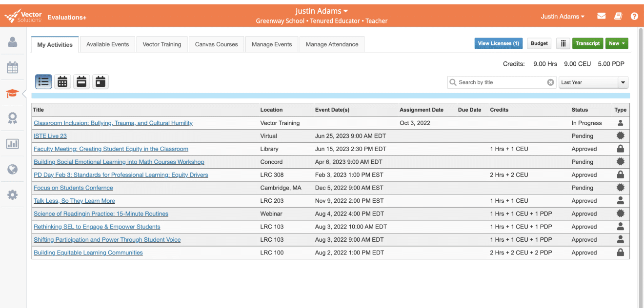Click the award ribbon sidebar icon
The width and height of the screenshot is (644, 308).
pos(13,118)
